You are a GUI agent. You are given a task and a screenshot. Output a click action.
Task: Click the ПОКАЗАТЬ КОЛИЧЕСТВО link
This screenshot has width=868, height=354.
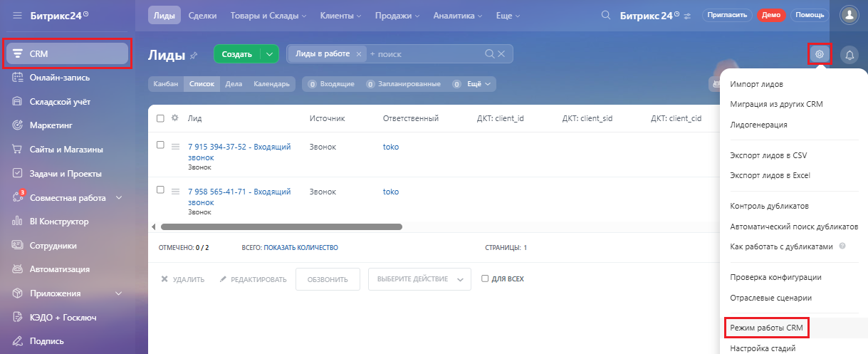300,248
